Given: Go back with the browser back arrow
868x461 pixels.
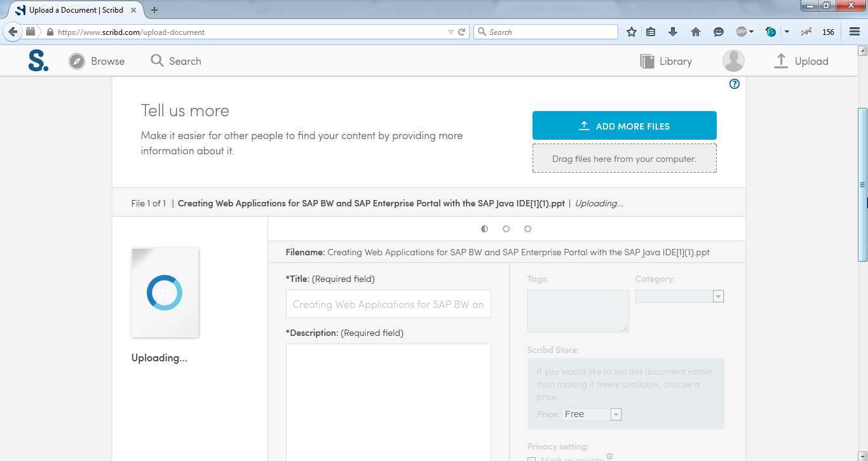Looking at the screenshot, I should pos(13,32).
